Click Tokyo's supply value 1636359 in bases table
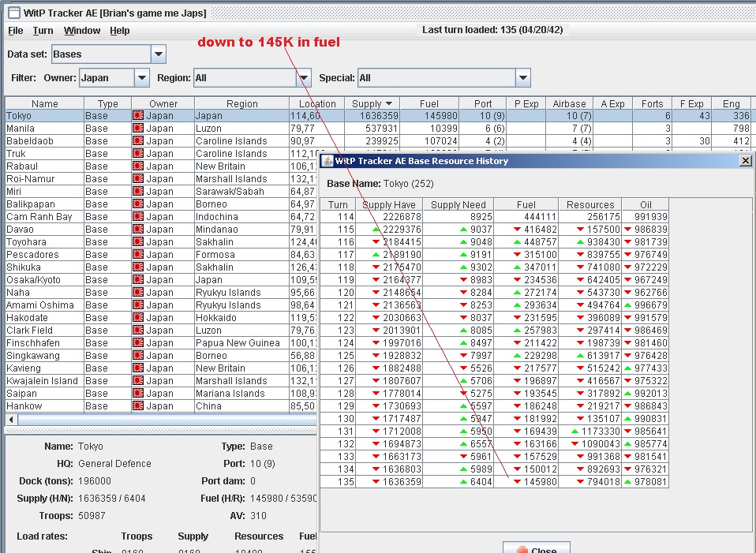Viewport: 756px width, 553px height. pos(379,116)
